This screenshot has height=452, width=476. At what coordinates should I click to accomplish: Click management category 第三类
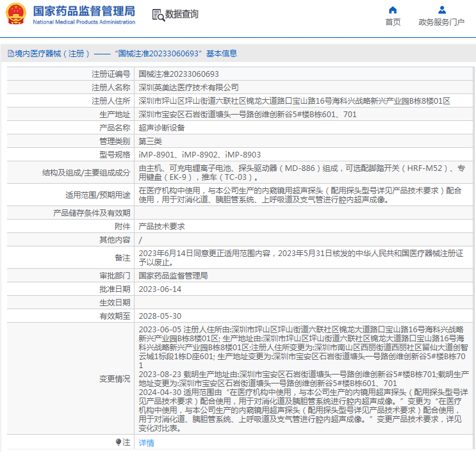(x=150, y=141)
